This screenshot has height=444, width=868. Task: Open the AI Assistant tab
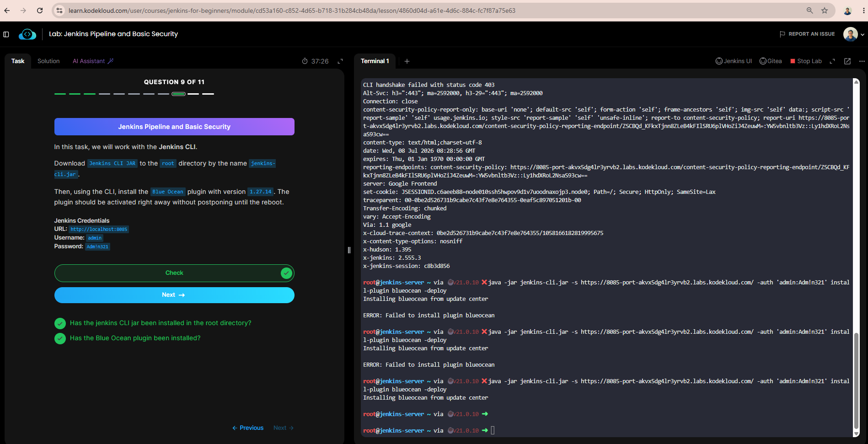tap(93, 61)
